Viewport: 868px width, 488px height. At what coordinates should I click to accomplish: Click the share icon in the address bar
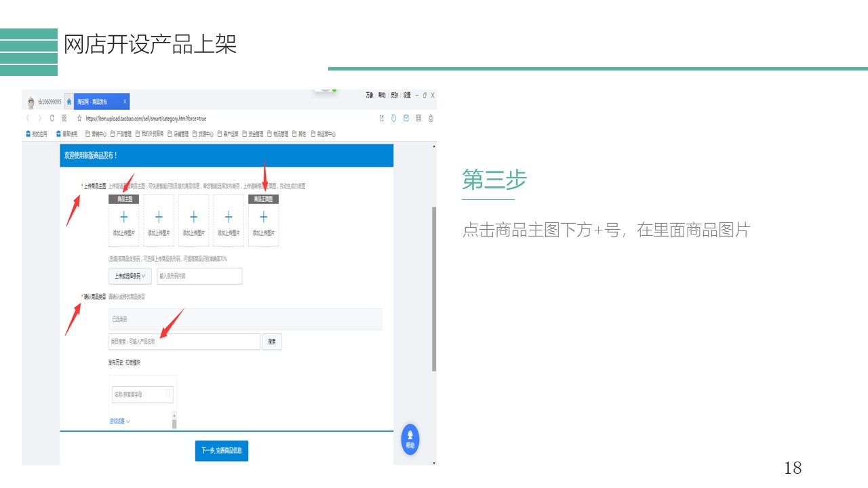point(382,118)
